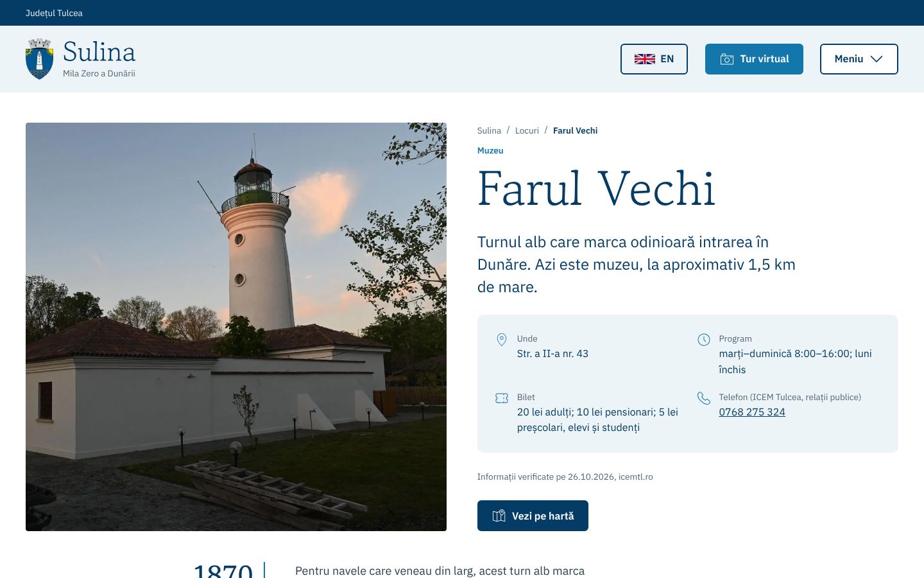Expand the Meniu dropdown chevron
Screen dimensions: 924x578
click(x=877, y=59)
